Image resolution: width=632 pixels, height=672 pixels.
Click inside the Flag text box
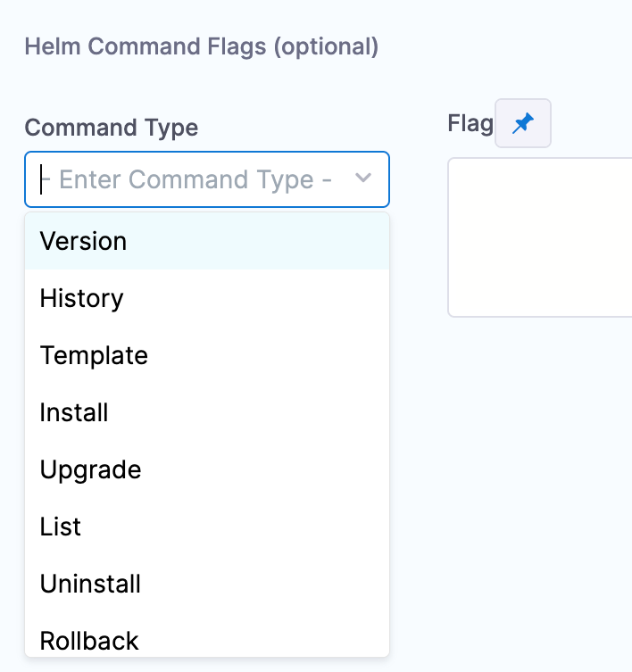pos(540,236)
